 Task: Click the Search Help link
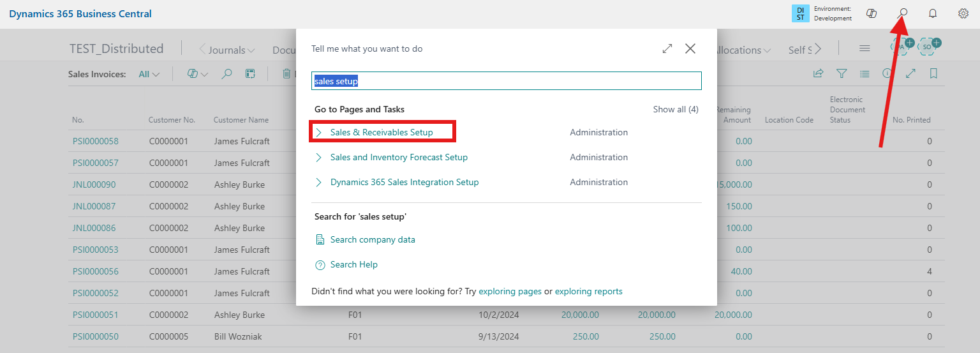[354, 264]
